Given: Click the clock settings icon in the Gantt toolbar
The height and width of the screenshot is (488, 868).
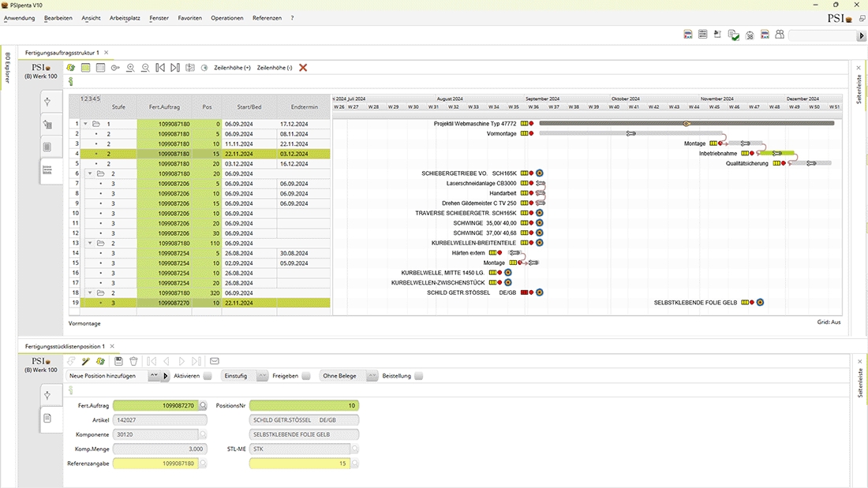Looking at the screenshot, I should pyautogui.click(x=115, y=68).
